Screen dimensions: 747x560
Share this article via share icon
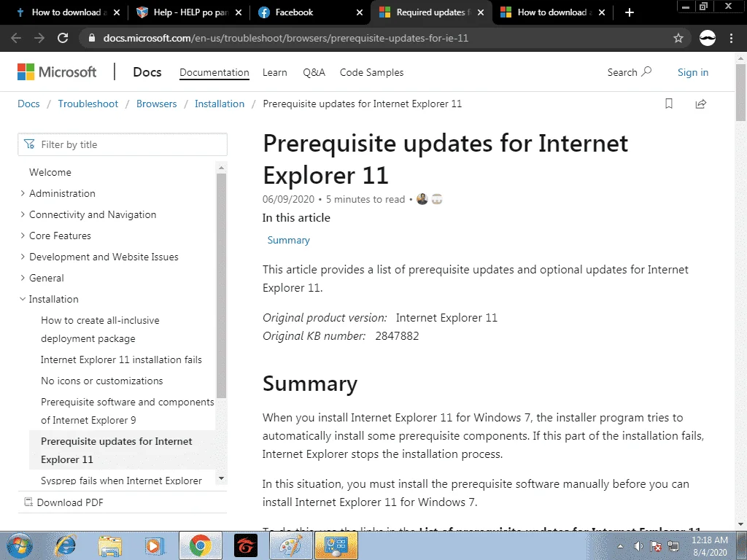tap(700, 104)
